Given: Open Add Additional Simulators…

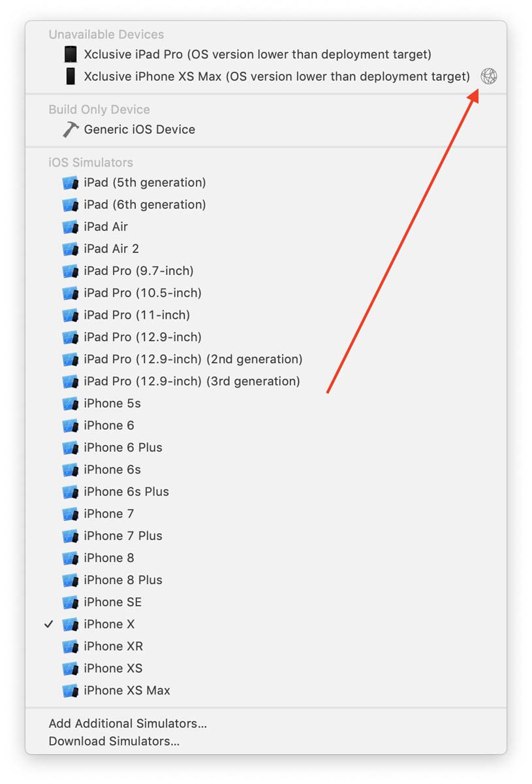Looking at the screenshot, I should pyautogui.click(x=127, y=723).
